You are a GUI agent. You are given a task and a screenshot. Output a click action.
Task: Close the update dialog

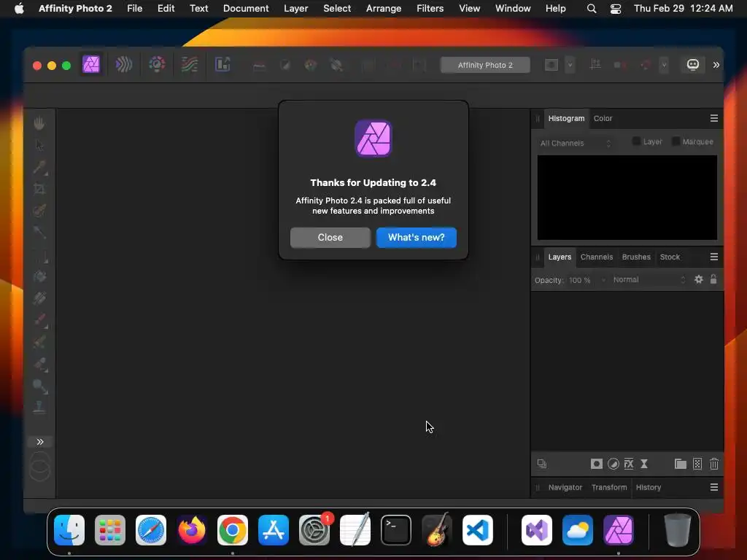(330, 237)
